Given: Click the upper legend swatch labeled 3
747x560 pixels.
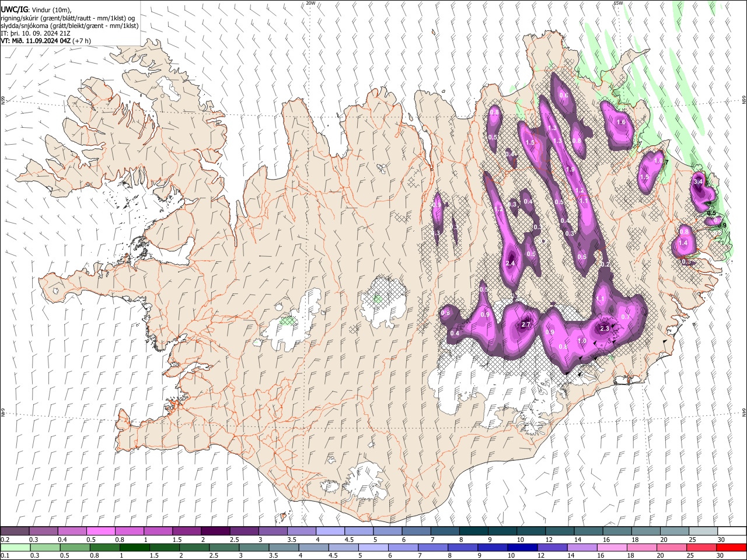Looking at the screenshot, I should [x=273, y=531].
